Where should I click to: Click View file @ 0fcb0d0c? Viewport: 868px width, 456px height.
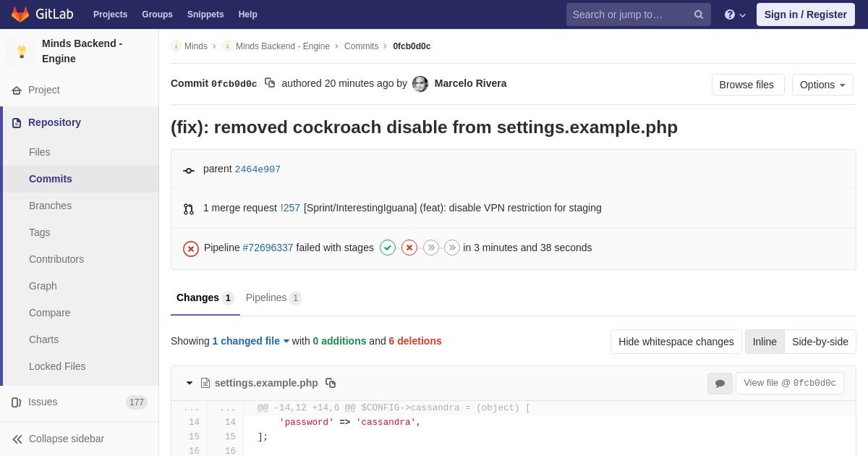coord(790,383)
